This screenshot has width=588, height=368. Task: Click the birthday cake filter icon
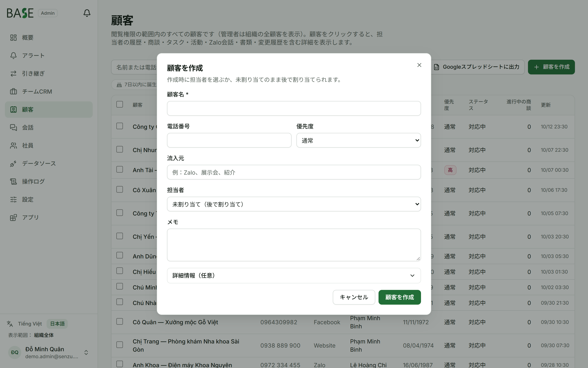click(119, 85)
